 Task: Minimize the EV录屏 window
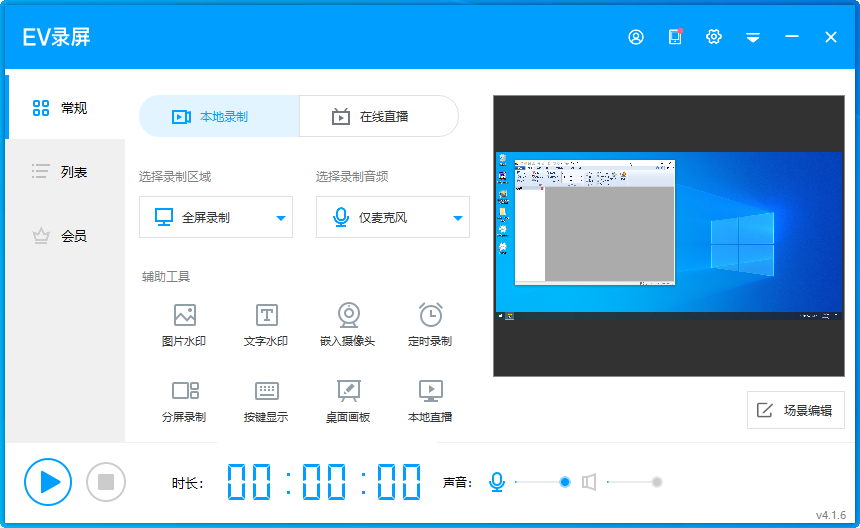coord(791,37)
